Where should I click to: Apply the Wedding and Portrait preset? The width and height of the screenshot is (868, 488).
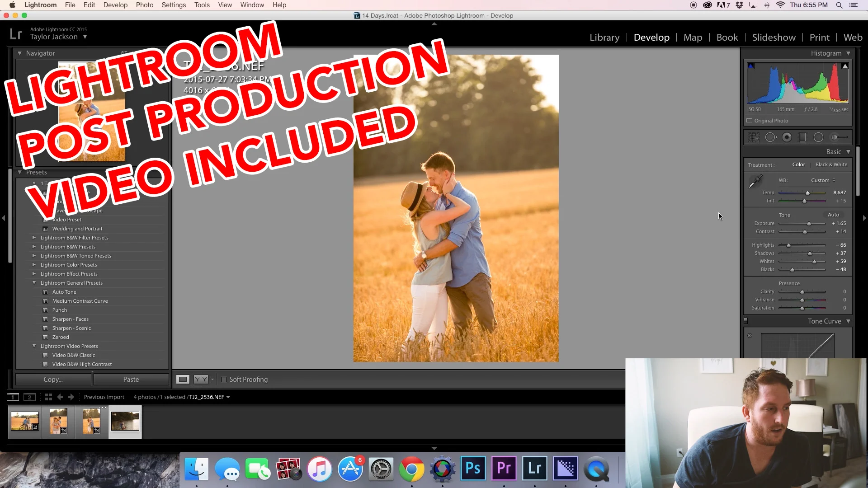[77, 229]
